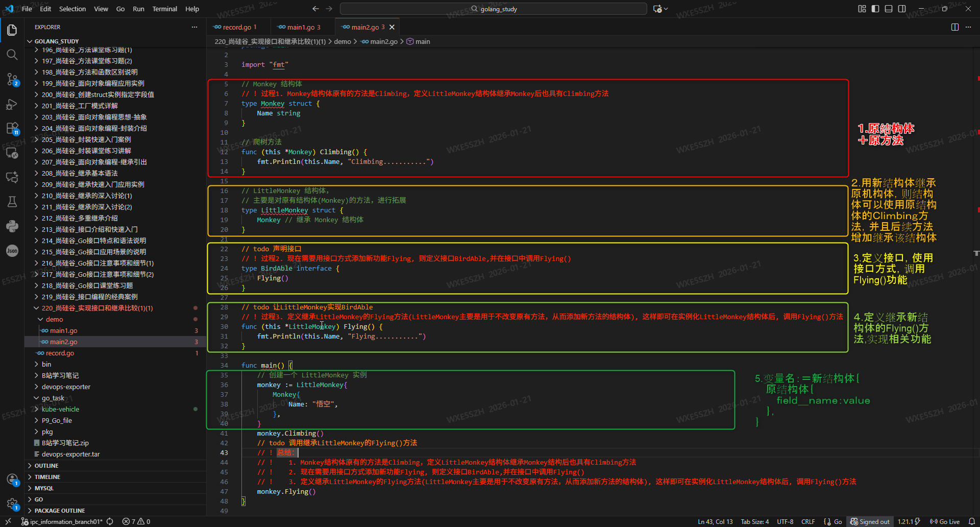Screen dimensions: 980x527
Task: Click the Go version 1.21.1 status item
Action: 909,521
